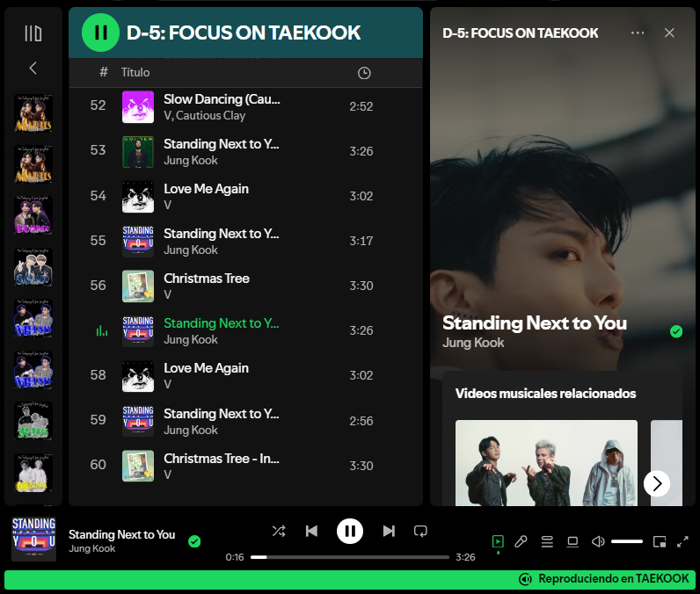This screenshot has width=700, height=594.
Task: Toggle saved checkmark in now playing panel
Action: point(676,331)
